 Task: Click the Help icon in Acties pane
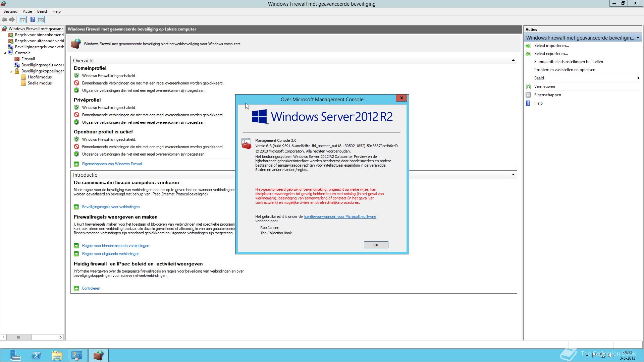pyautogui.click(x=529, y=103)
